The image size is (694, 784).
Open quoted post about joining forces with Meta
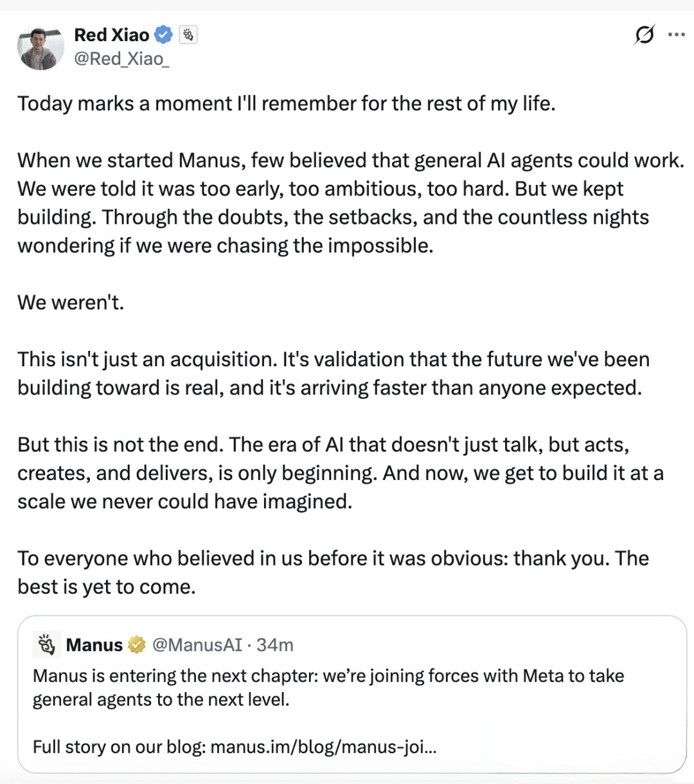click(x=328, y=688)
